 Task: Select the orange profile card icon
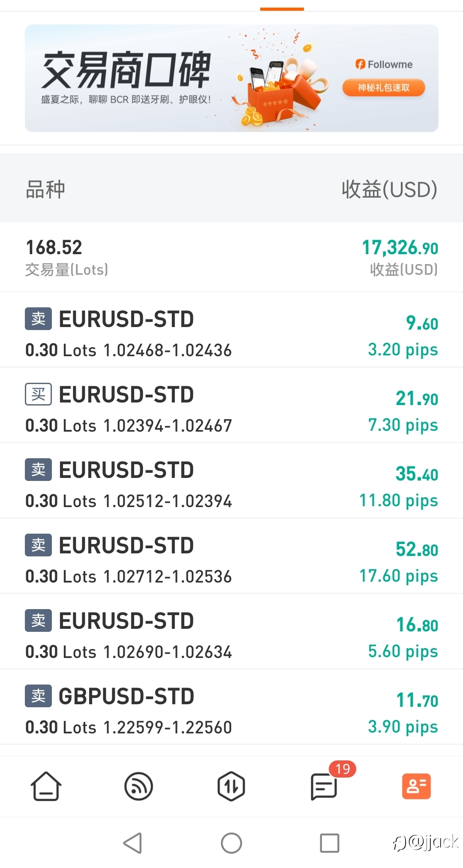point(416,786)
